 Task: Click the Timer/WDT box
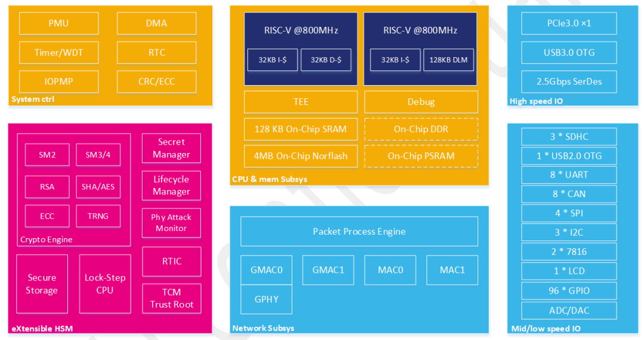[x=58, y=52]
